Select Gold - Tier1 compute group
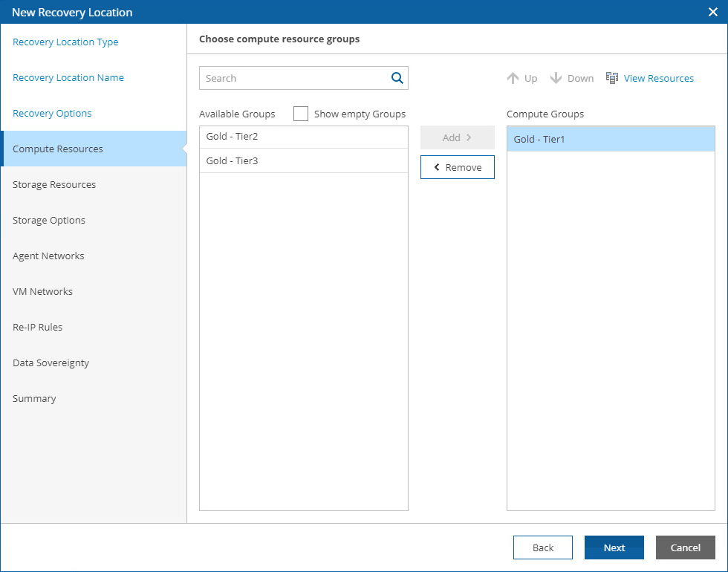The image size is (728, 572). pyautogui.click(x=611, y=139)
